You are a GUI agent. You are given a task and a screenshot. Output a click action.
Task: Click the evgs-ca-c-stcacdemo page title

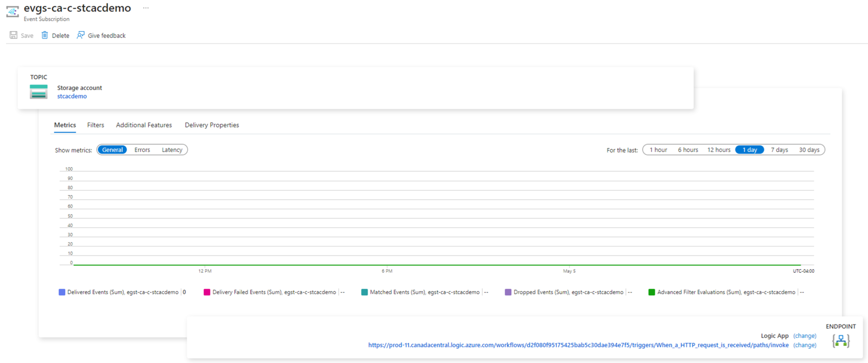77,8
